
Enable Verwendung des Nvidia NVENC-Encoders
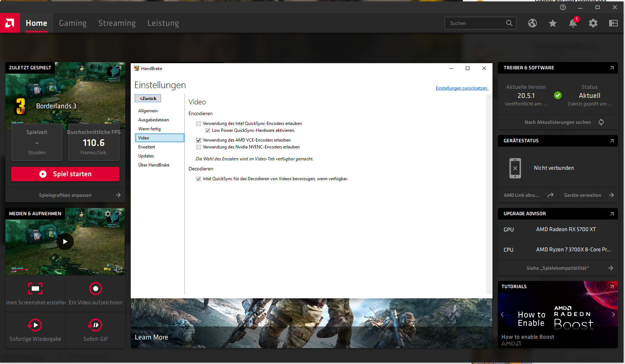[x=199, y=147]
